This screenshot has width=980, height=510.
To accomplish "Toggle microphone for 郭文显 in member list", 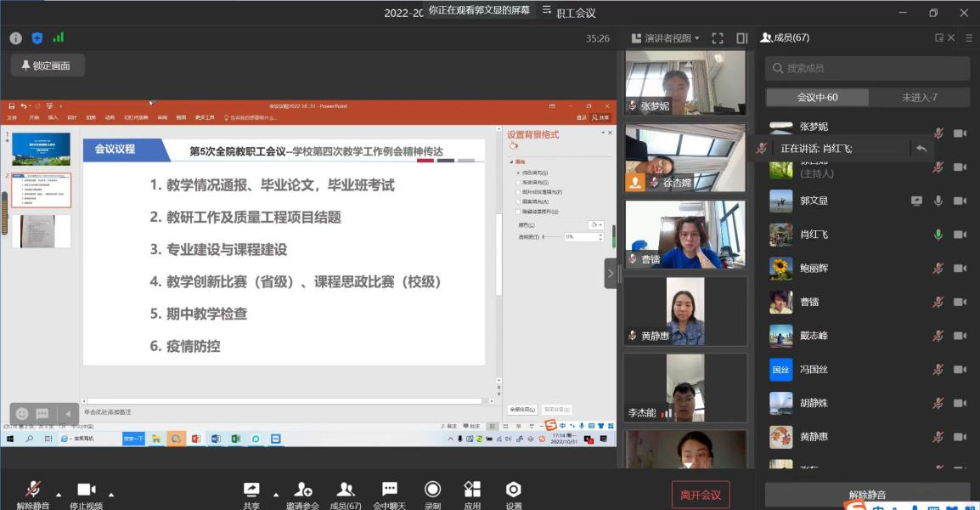I will click(938, 201).
